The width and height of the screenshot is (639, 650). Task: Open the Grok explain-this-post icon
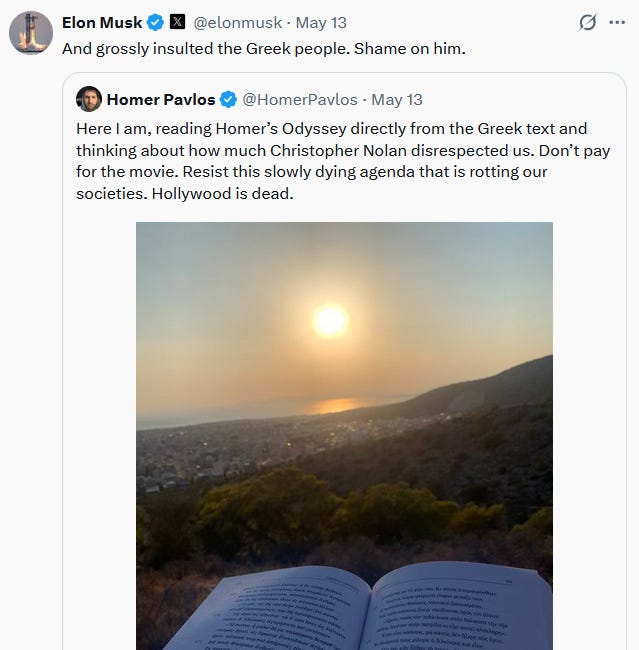coord(588,22)
